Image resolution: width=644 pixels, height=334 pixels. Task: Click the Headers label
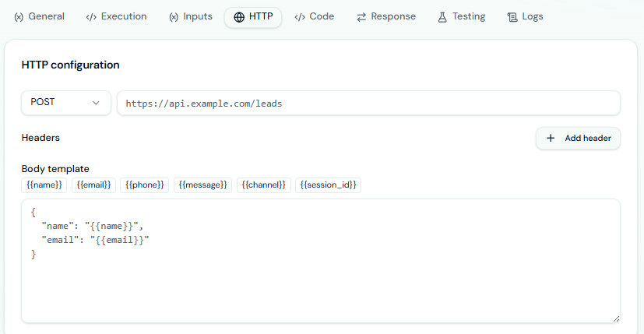pyautogui.click(x=40, y=138)
